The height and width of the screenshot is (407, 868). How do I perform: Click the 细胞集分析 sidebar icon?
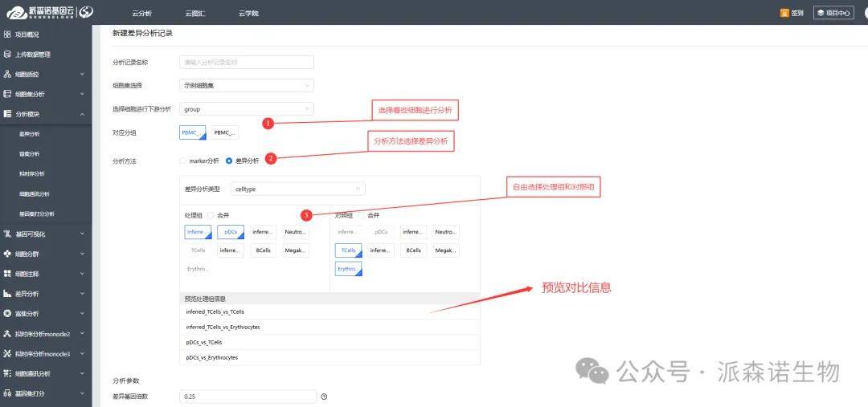(7, 94)
